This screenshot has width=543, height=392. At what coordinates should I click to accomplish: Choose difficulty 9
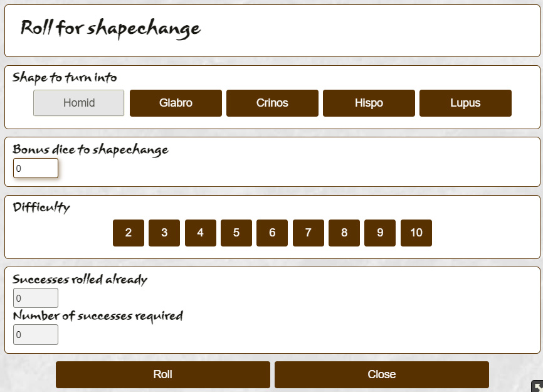(380, 233)
